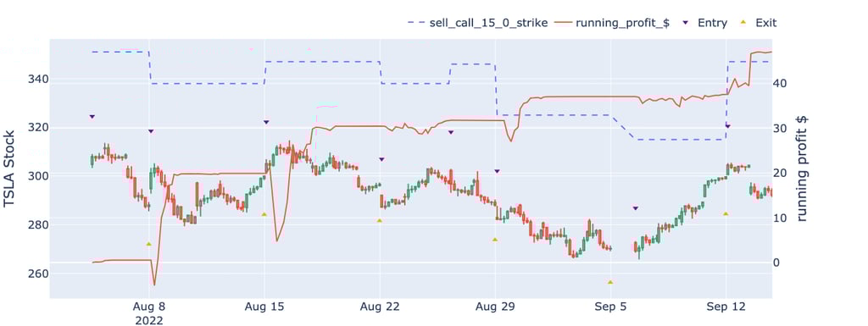868x326 pixels.
Task: Select the purple Entry marker at Aug 15
Action: pos(266,122)
